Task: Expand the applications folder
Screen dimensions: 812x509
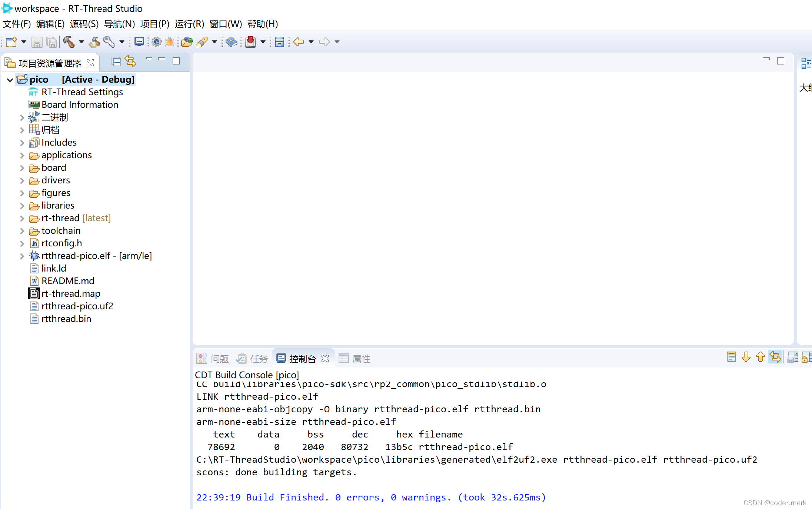Action: (x=22, y=156)
